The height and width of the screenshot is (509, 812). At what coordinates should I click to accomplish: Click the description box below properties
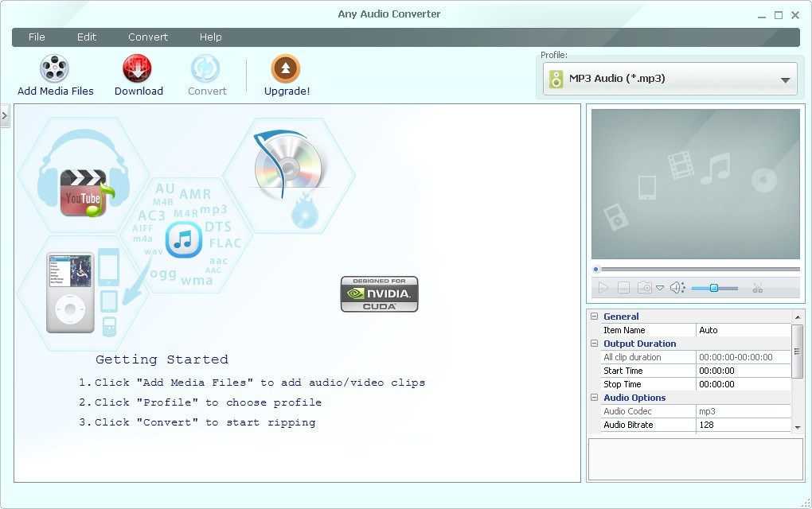(x=696, y=460)
